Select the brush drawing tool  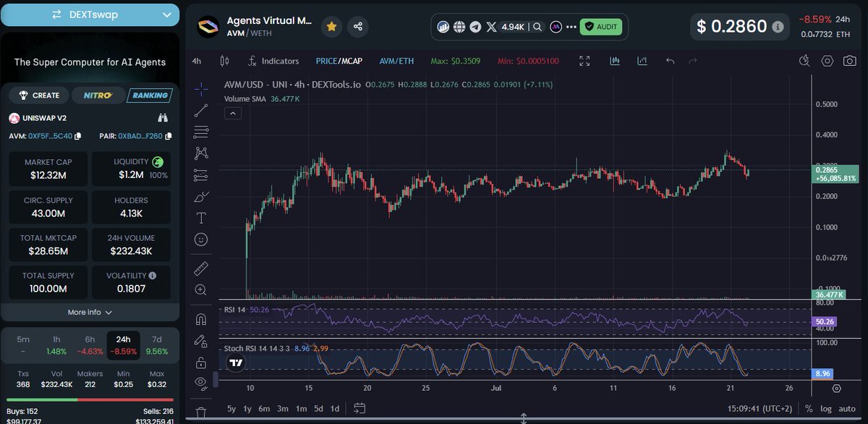201,196
